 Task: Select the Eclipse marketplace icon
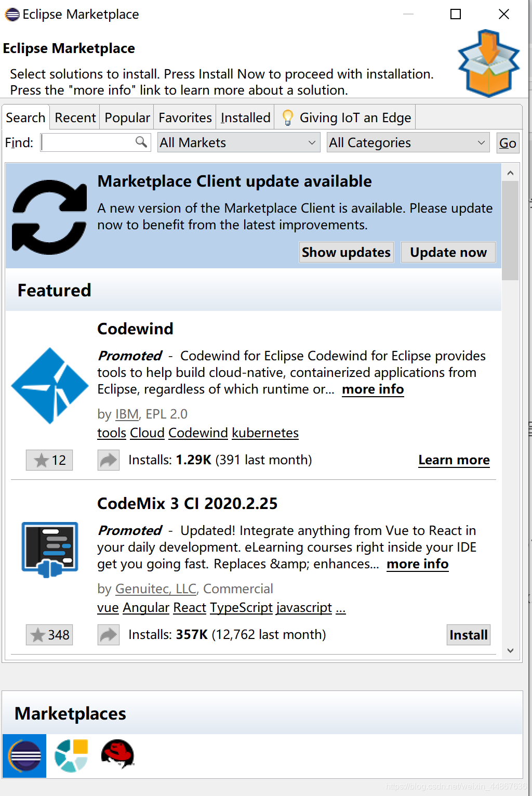(24, 756)
